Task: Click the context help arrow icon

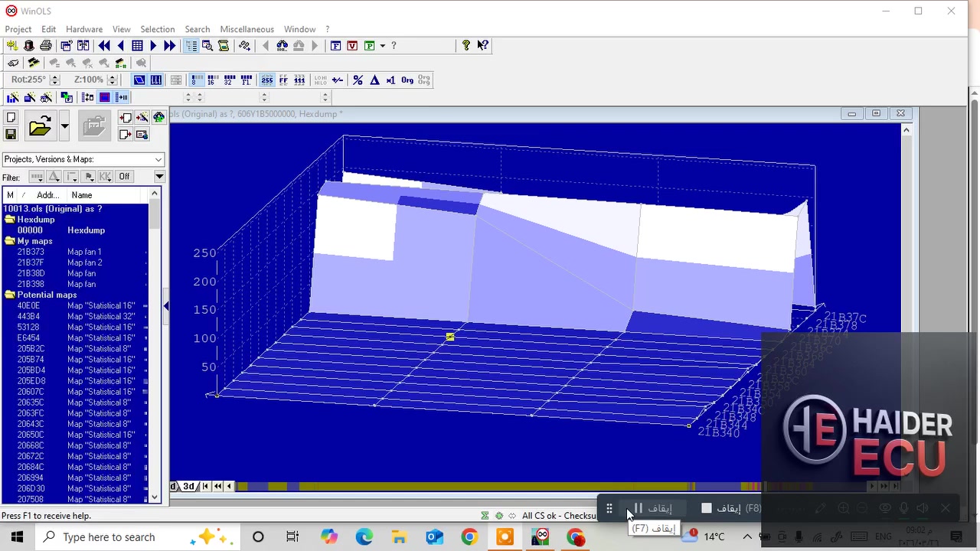Action: (x=482, y=46)
